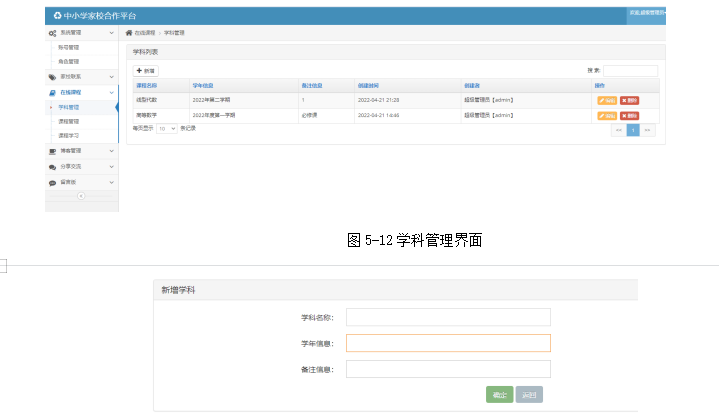Click the platform logo icon in the header

pos(57,16)
